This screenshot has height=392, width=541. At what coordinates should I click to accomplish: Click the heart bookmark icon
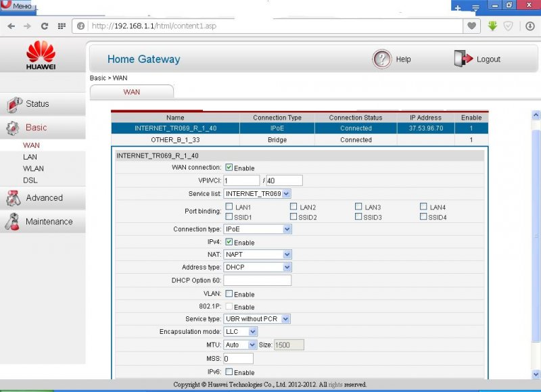[x=471, y=26]
